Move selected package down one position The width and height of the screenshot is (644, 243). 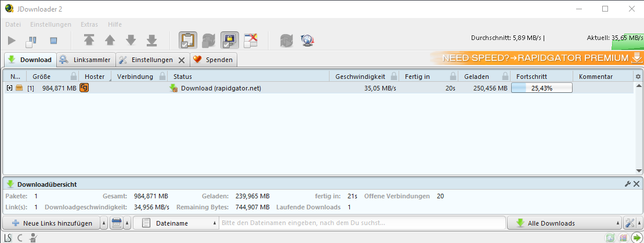tap(131, 40)
